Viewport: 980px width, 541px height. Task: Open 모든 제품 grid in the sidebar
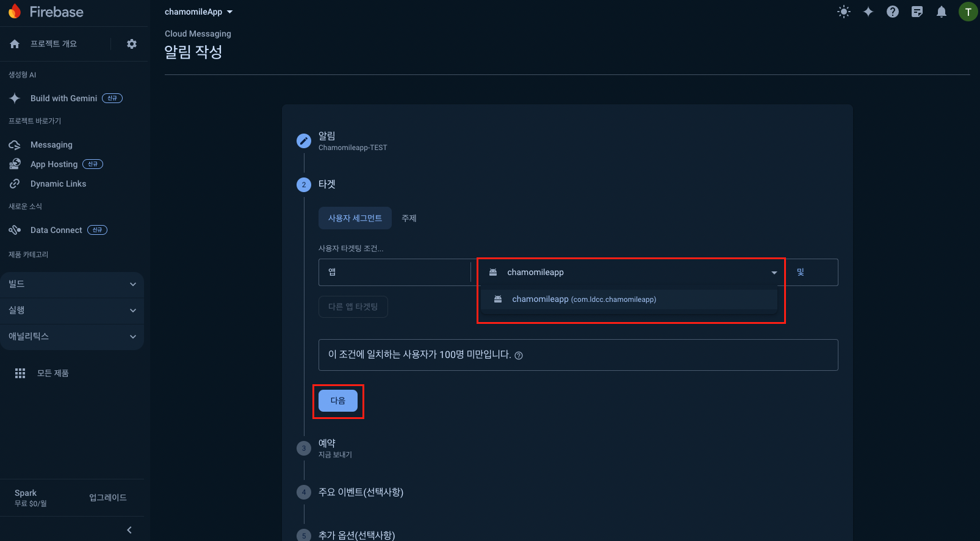[x=52, y=373]
